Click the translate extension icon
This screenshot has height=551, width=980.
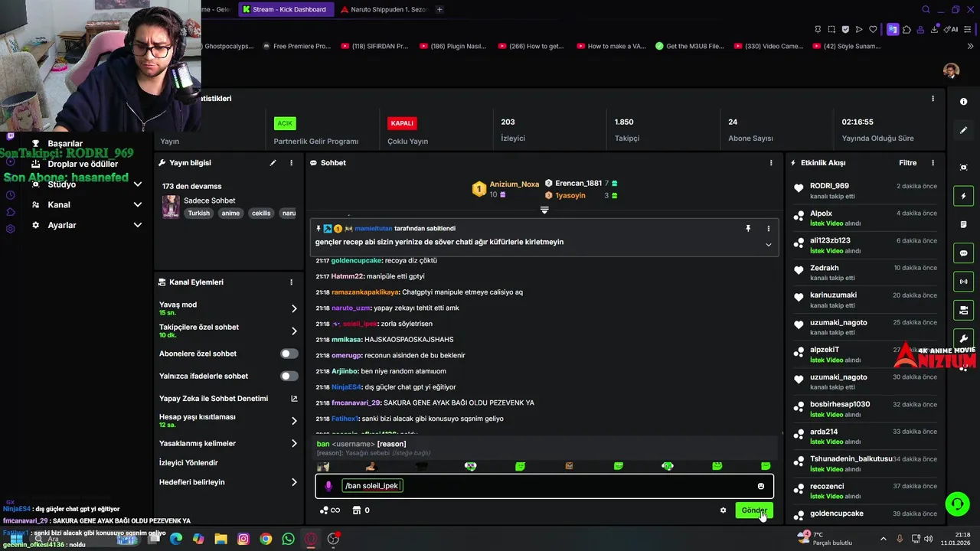click(893, 29)
